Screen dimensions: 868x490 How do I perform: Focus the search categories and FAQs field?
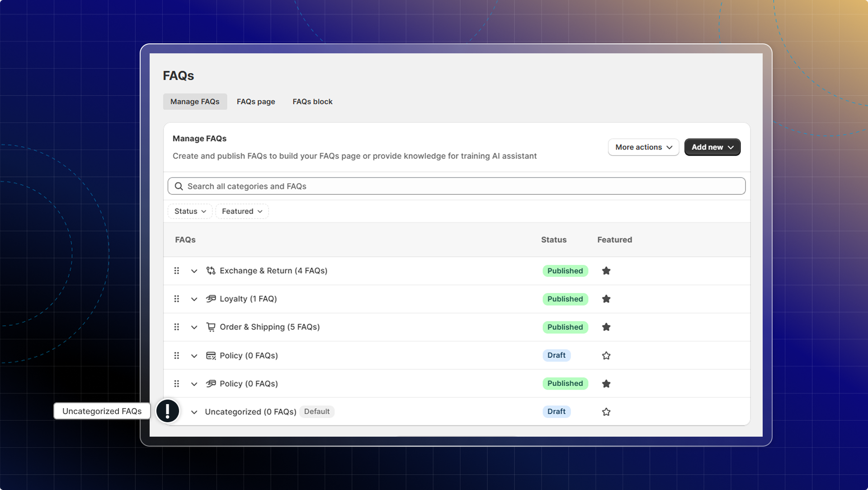[x=457, y=186]
